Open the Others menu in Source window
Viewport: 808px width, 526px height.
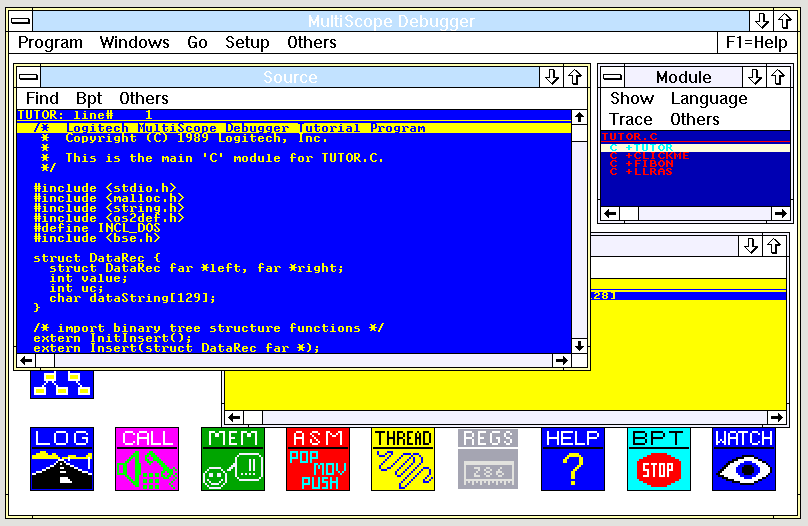tap(144, 98)
